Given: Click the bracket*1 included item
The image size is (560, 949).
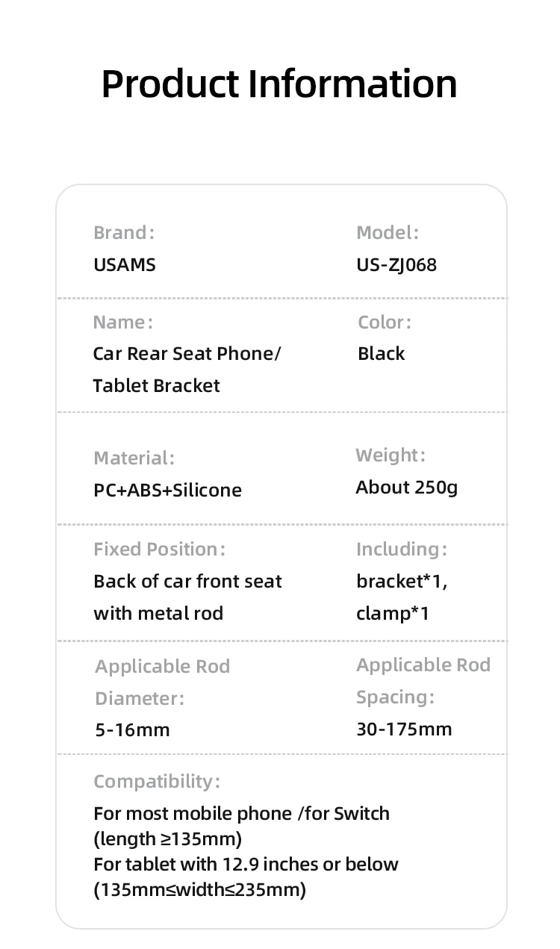Looking at the screenshot, I should (x=402, y=581).
